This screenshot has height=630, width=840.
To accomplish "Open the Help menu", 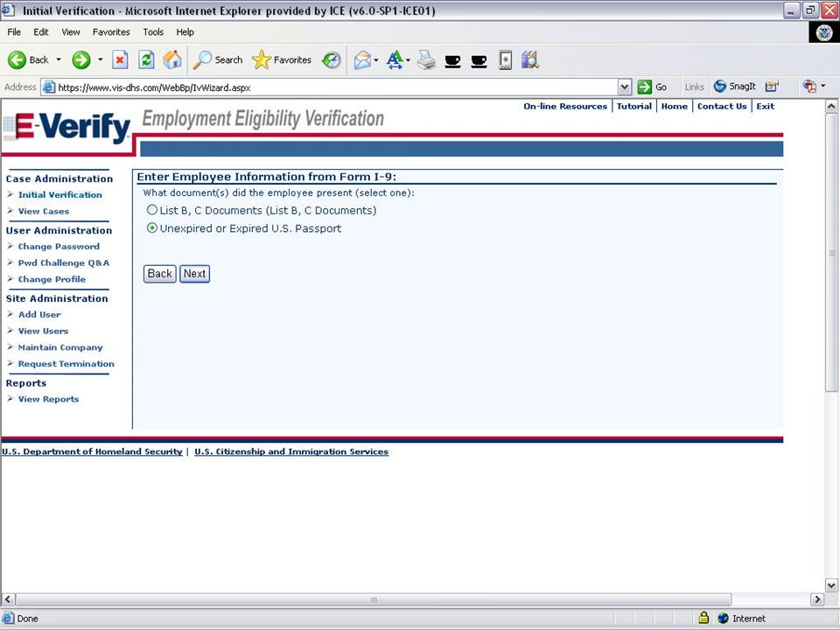I will pyautogui.click(x=185, y=32).
